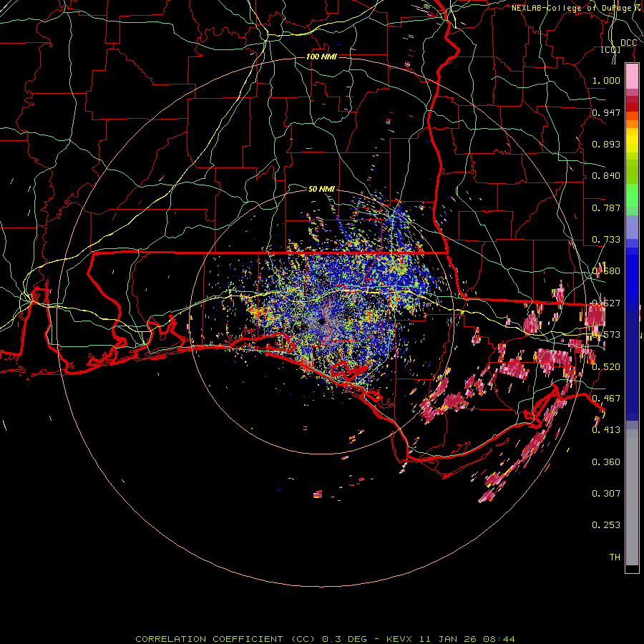Image resolution: width=644 pixels, height=644 pixels.
Task: Click the 0.893 legend value
Action: pyautogui.click(x=606, y=144)
